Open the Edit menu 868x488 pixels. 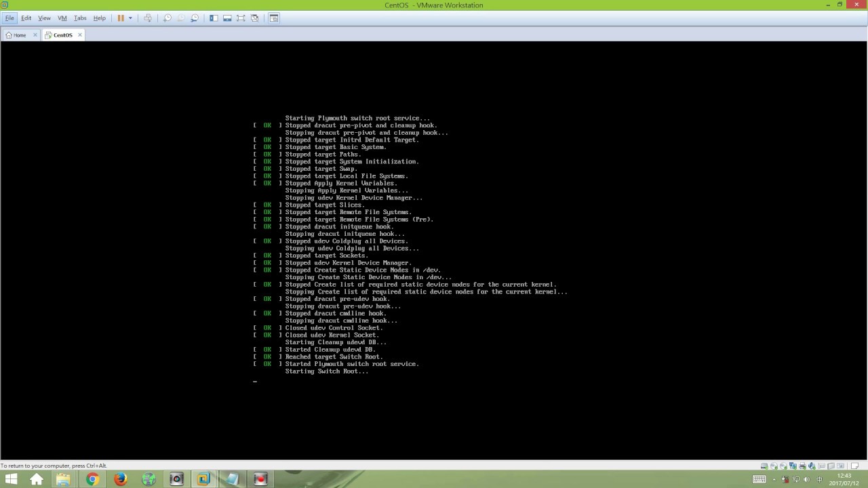point(26,18)
